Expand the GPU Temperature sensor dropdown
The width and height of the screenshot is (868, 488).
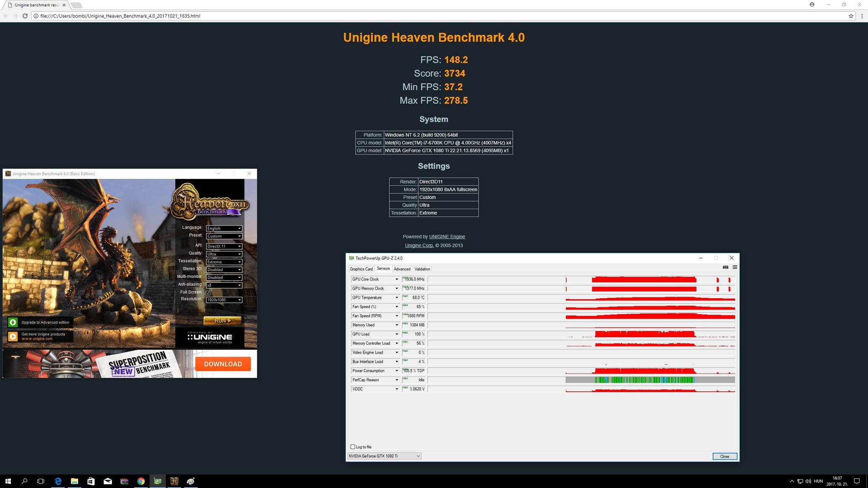[x=396, y=298]
